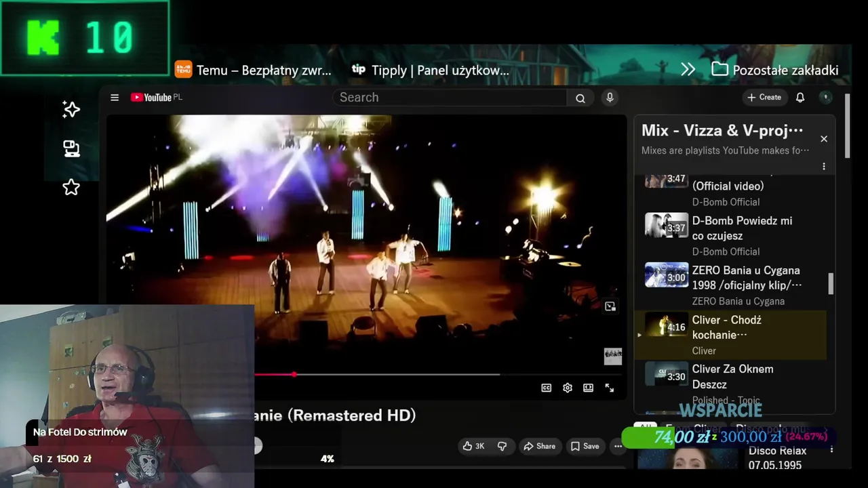
Task: Click the channel watermark on the video
Action: (613, 357)
